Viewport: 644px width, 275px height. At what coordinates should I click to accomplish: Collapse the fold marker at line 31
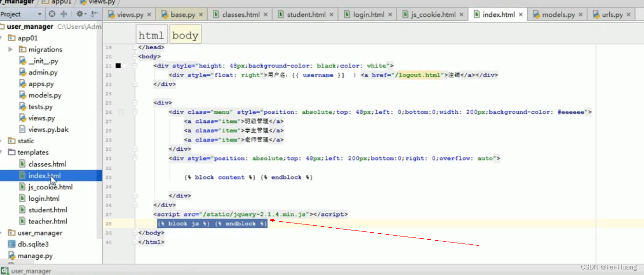click(135, 159)
